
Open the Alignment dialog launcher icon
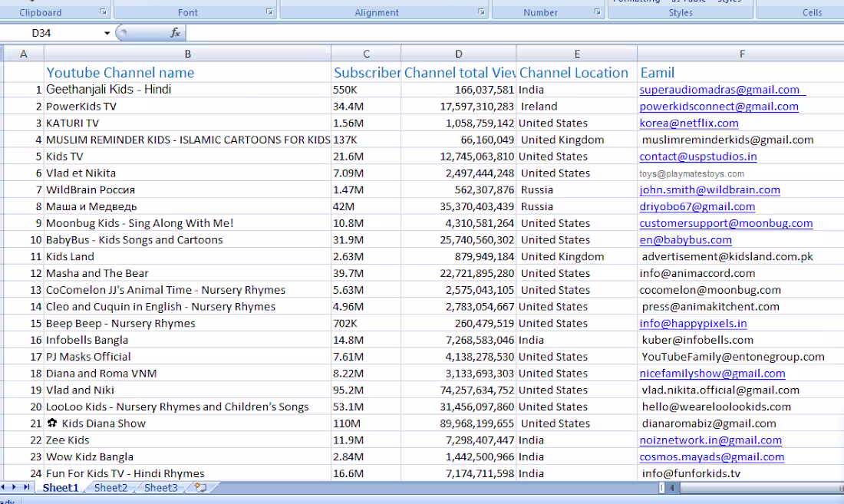[481, 11]
